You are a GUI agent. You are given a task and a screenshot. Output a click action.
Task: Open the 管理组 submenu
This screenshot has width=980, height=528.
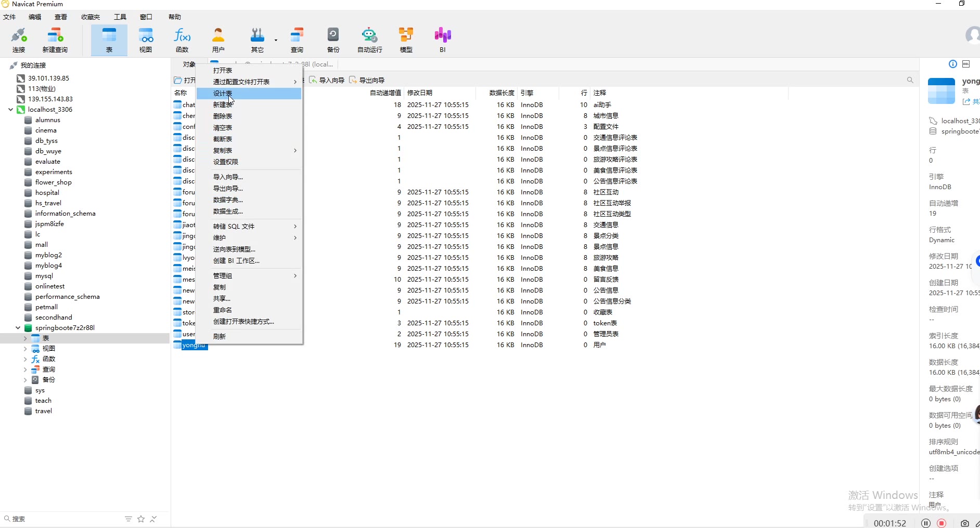tap(249, 276)
